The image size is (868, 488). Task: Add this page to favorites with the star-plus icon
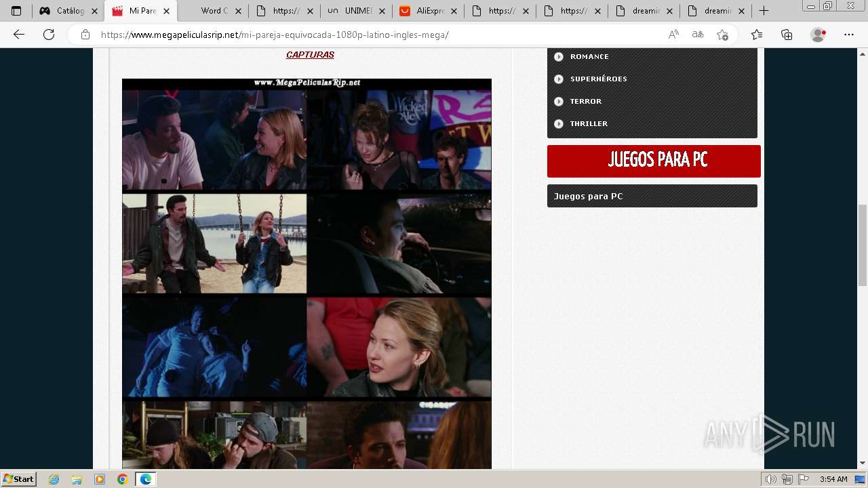pyautogui.click(x=722, y=35)
